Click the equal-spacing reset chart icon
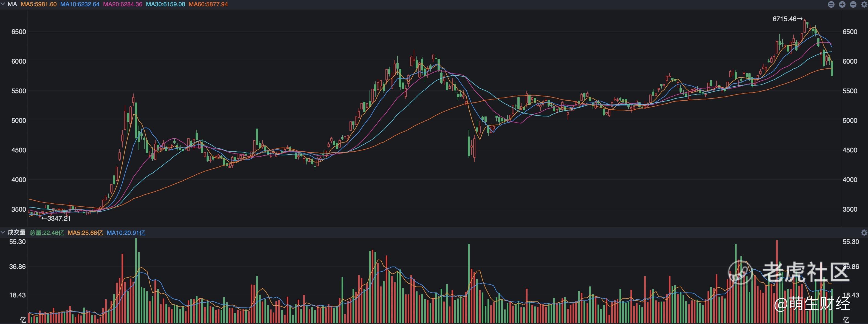The image size is (868, 324). click(831, 4)
